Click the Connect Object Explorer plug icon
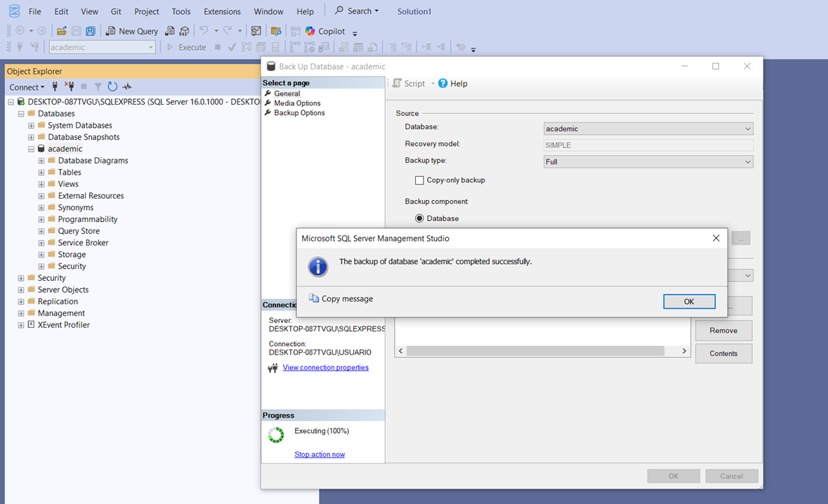Viewport: 828px width, 504px height. tap(55, 86)
